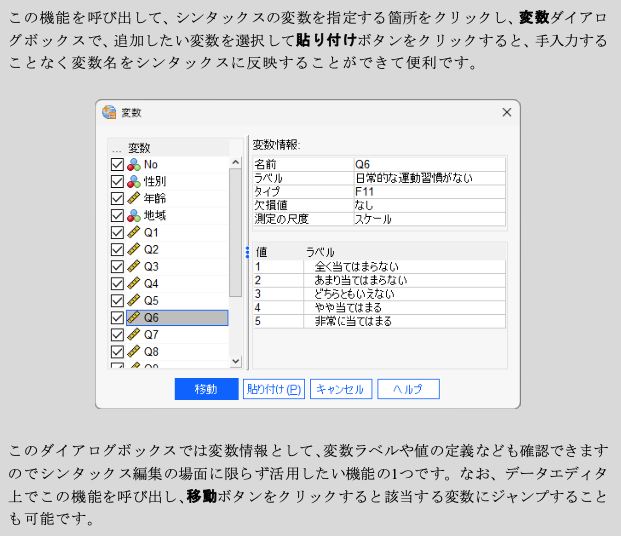The image size is (621, 536).
Task: Open help with the ヘルプ button
Action: point(407,389)
